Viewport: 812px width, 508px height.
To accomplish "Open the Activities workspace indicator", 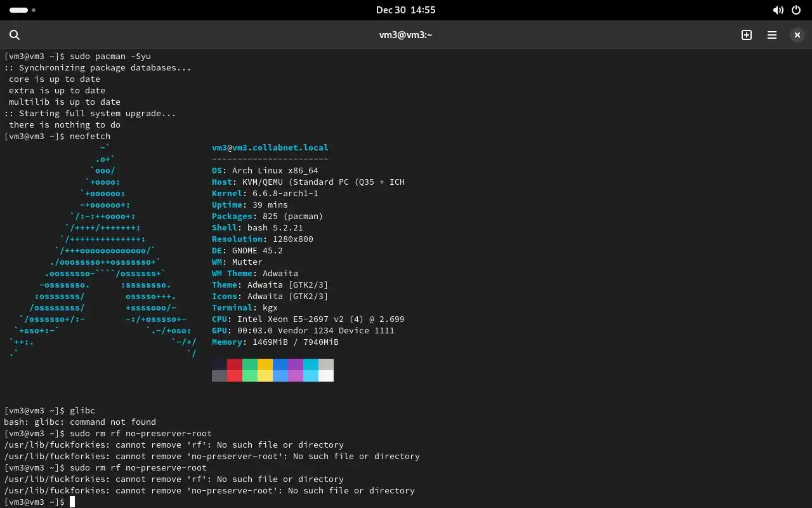I will [x=23, y=10].
